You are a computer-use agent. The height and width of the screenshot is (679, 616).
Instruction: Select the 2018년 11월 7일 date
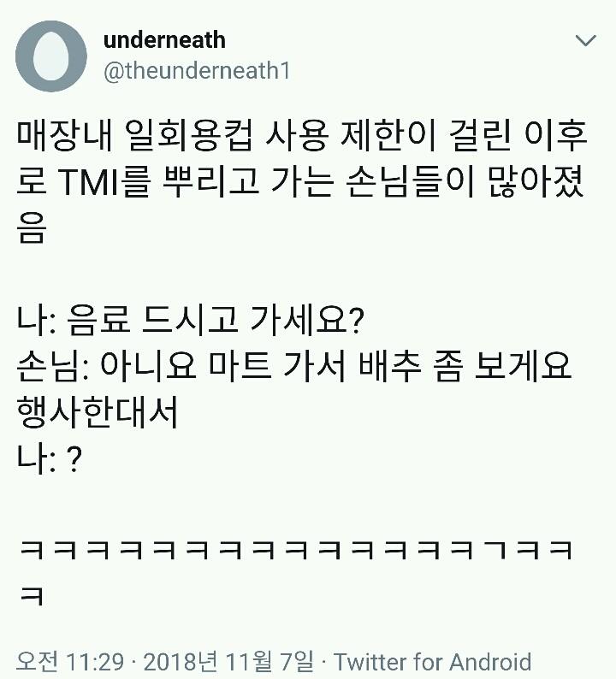click(228, 662)
